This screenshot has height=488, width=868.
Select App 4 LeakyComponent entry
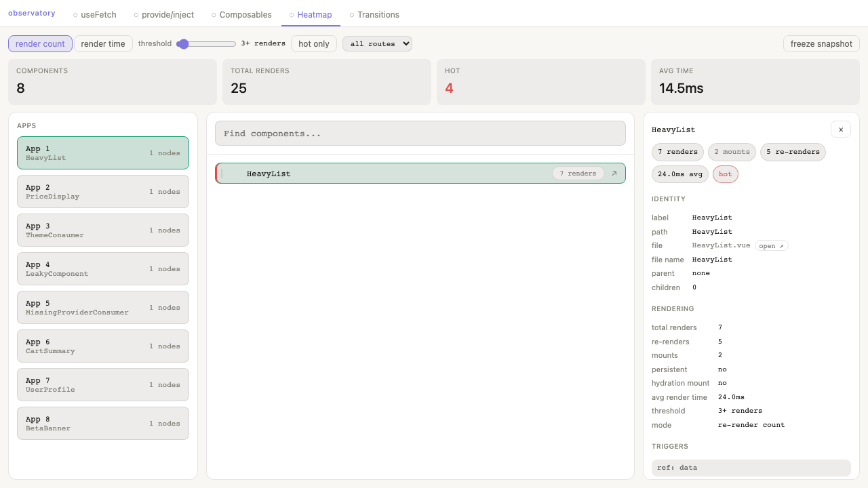click(x=103, y=269)
